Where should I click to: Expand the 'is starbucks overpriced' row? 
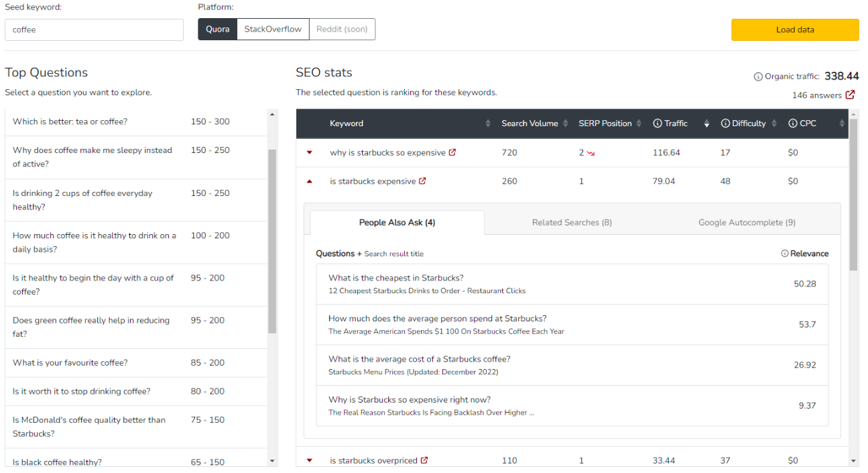(310, 460)
